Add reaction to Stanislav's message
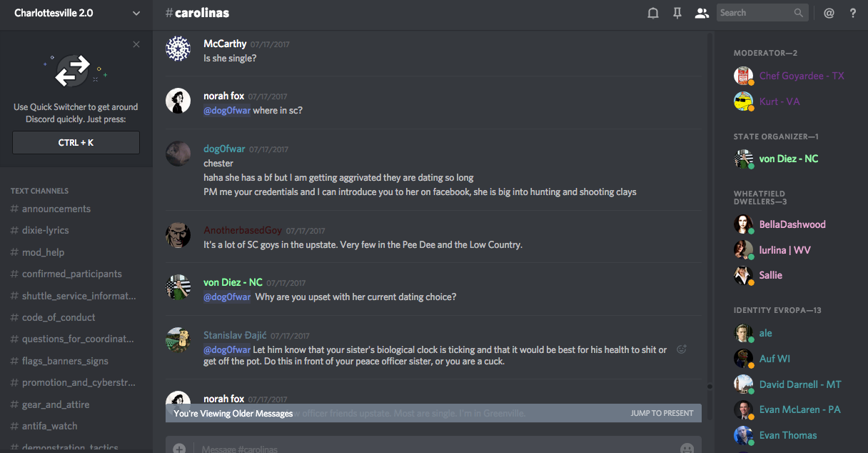The image size is (868, 453). (x=682, y=349)
